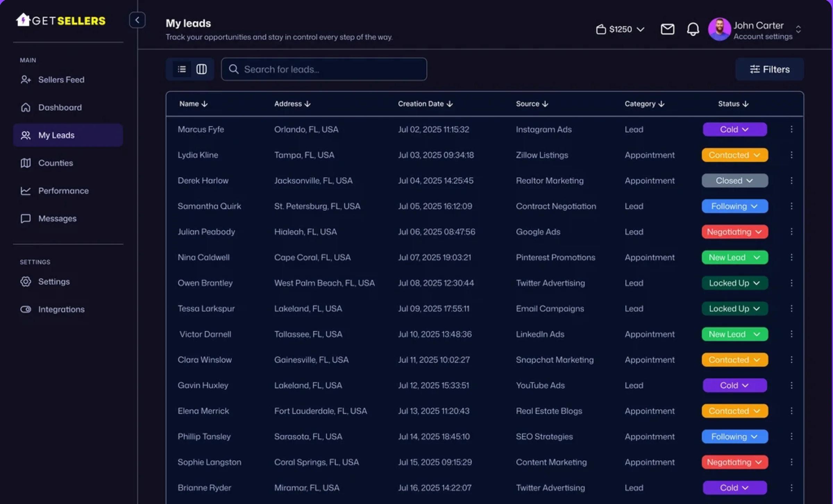833x504 pixels.
Task: Open more options for Julian Peabody row
Action: [791, 232]
